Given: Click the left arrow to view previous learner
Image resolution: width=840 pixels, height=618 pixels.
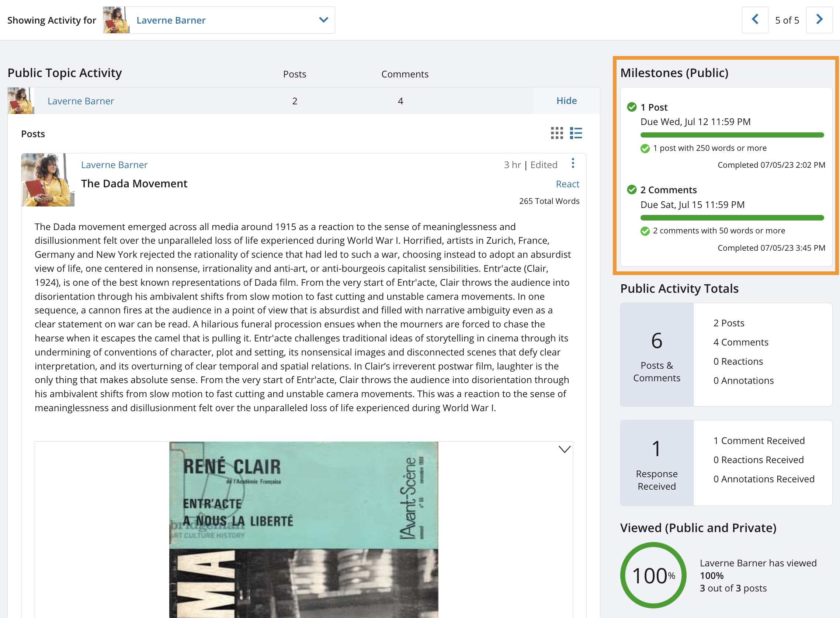Looking at the screenshot, I should pyautogui.click(x=755, y=20).
